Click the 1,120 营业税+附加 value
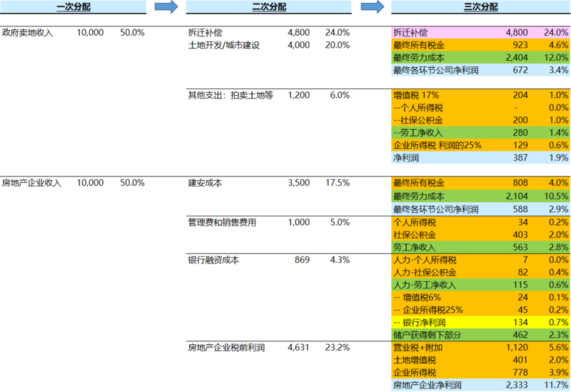The height and width of the screenshot is (392, 571). (x=517, y=348)
